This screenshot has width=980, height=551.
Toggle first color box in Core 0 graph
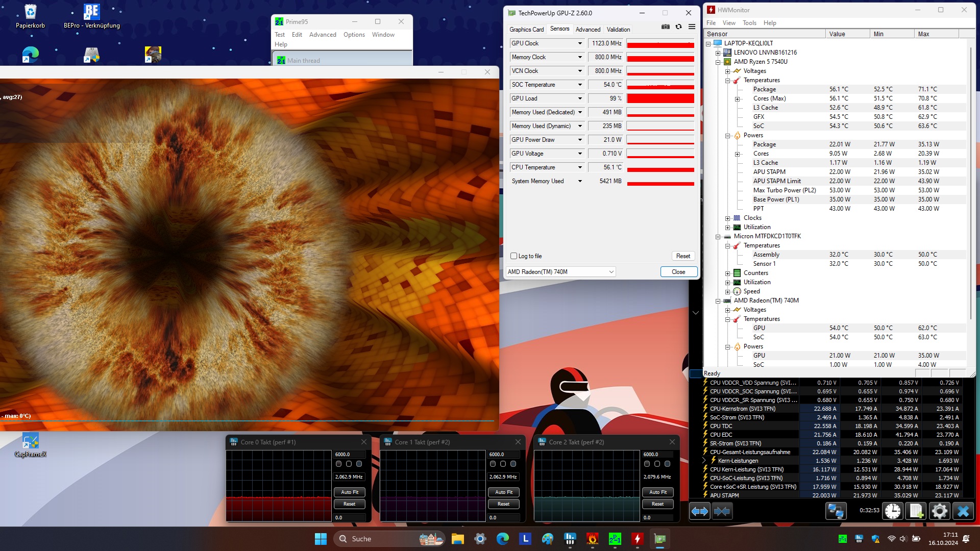[x=339, y=464]
